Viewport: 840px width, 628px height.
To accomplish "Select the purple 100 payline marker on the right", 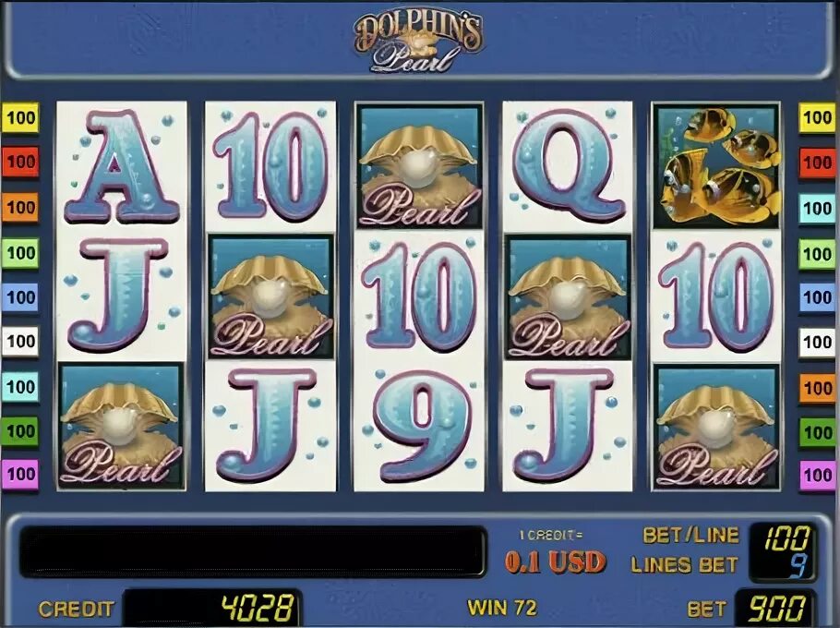I will click(818, 475).
